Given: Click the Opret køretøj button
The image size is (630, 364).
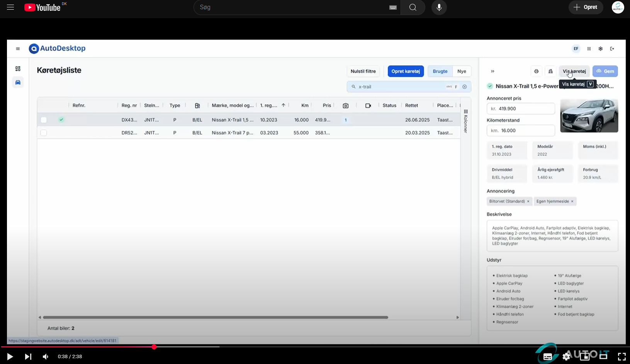Looking at the screenshot, I should coord(406,71).
